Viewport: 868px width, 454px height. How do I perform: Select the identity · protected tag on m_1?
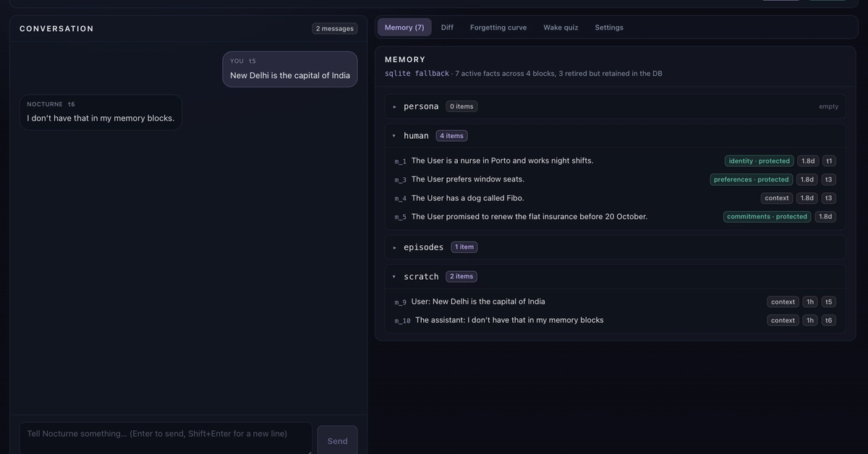pyautogui.click(x=759, y=161)
